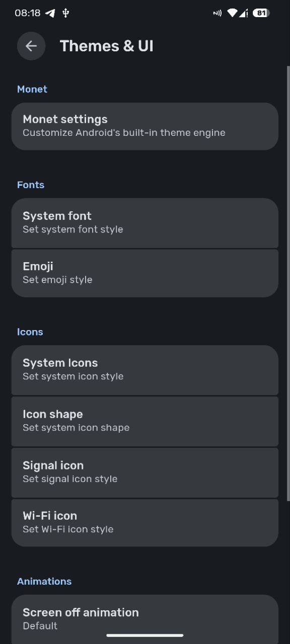Open the Emoji style setting

145,273
